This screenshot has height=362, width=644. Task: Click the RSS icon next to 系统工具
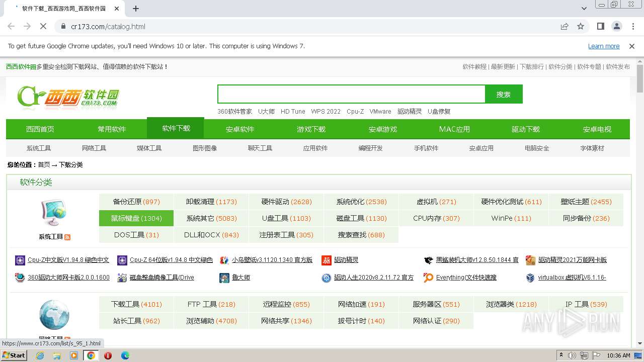pos(67,237)
